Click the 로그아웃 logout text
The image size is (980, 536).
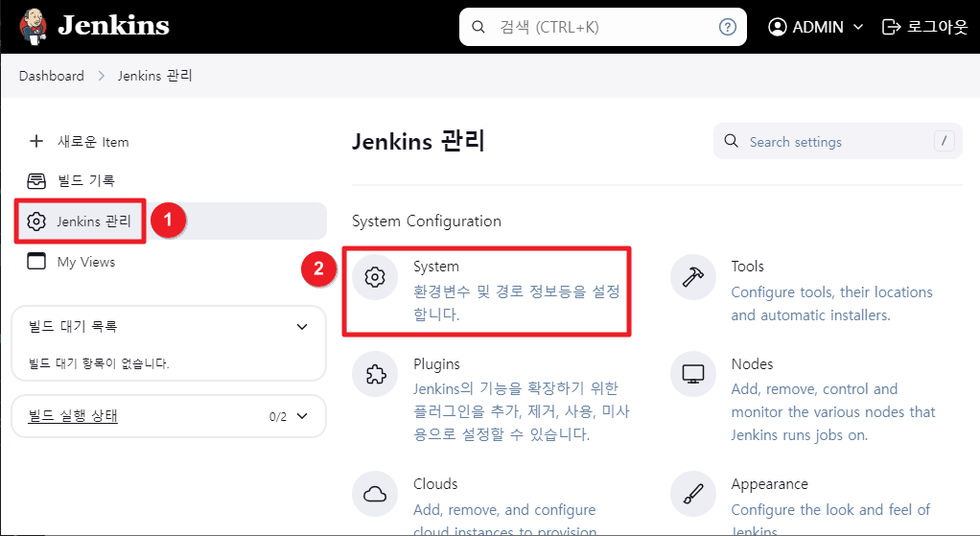coord(938,27)
